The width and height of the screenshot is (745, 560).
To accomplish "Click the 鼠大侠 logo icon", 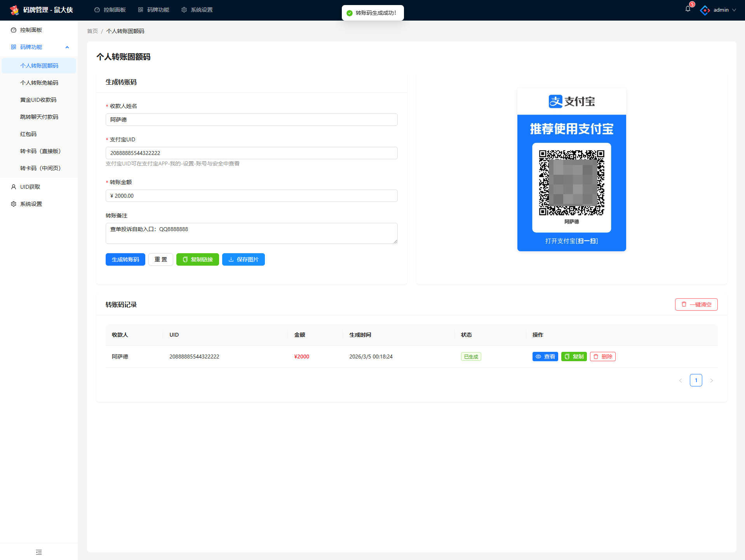I will [x=14, y=10].
